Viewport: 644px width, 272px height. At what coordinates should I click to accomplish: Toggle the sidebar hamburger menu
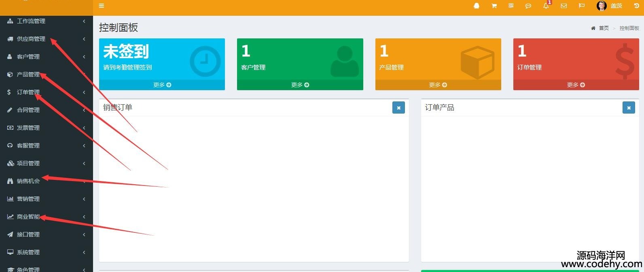pyautogui.click(x=102, y=6)
